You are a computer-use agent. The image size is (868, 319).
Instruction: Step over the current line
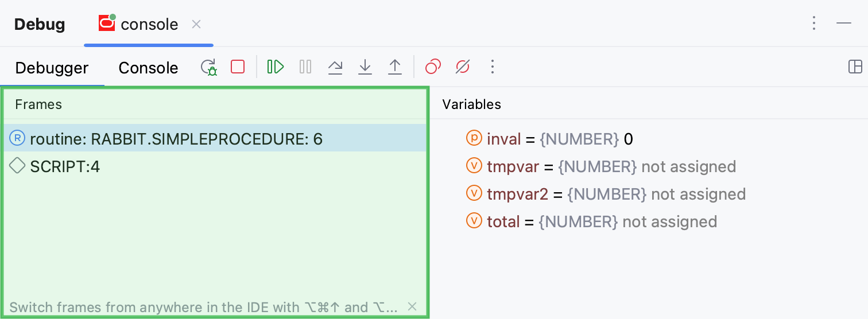click(335, 67)
